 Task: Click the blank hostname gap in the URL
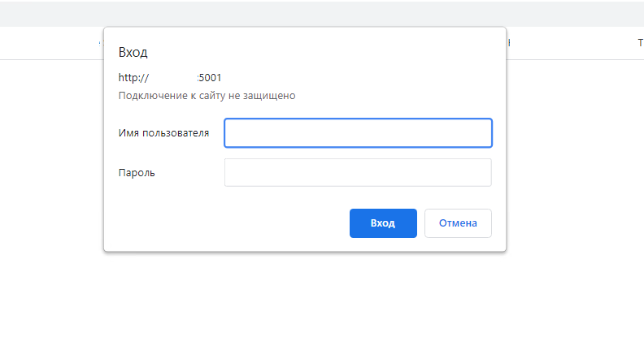[172, 78]
